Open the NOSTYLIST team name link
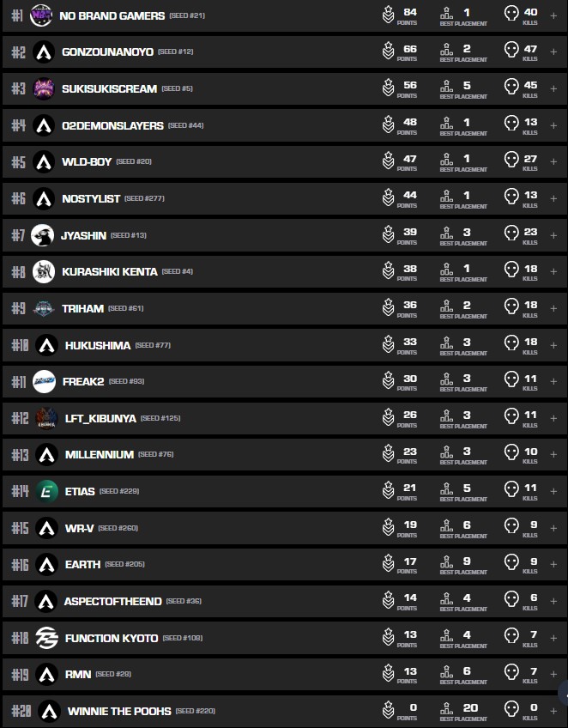Viewport: 568px width, 728px height. coord(90,198)
